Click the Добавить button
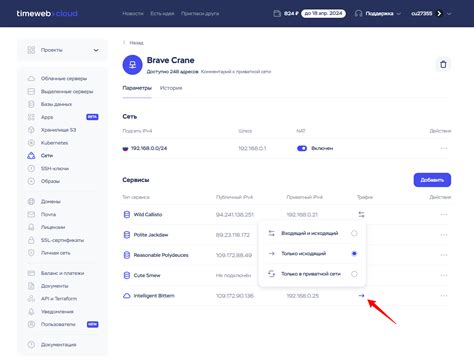The image size is (474, 364). pyautogui.click(x=432, y=180)
